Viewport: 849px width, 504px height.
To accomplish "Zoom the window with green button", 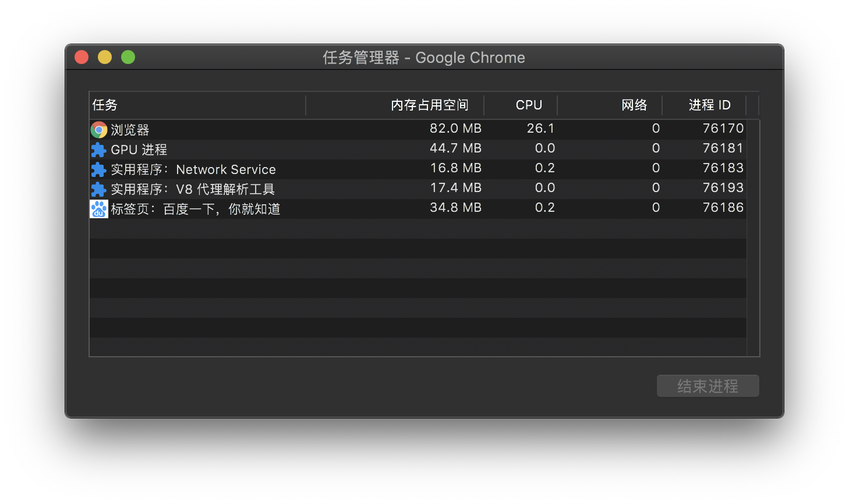I will [128, 57].
